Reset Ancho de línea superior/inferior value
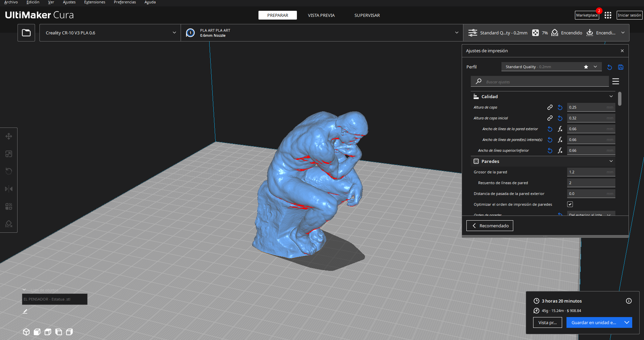 (550, 150)
